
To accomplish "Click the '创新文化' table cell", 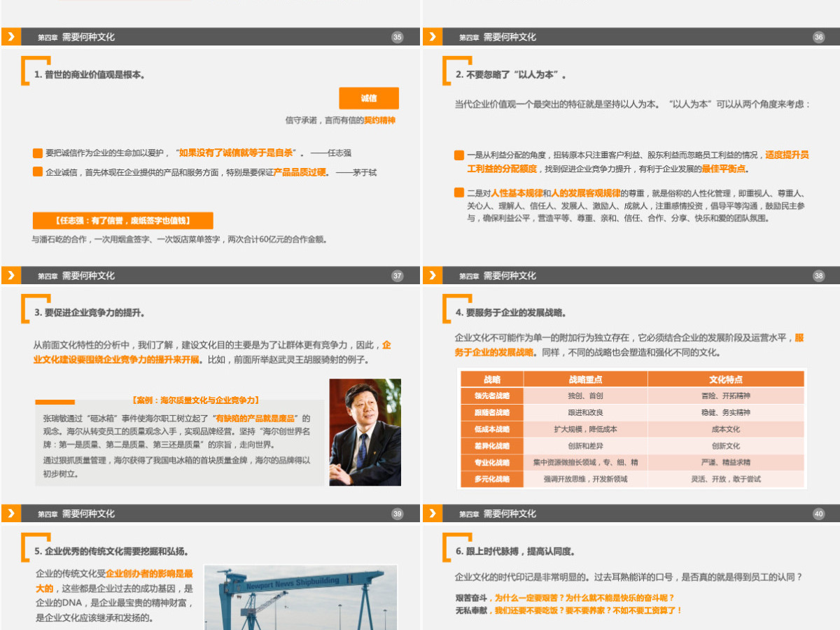I will pyautogui.click(x=726, y=446).
